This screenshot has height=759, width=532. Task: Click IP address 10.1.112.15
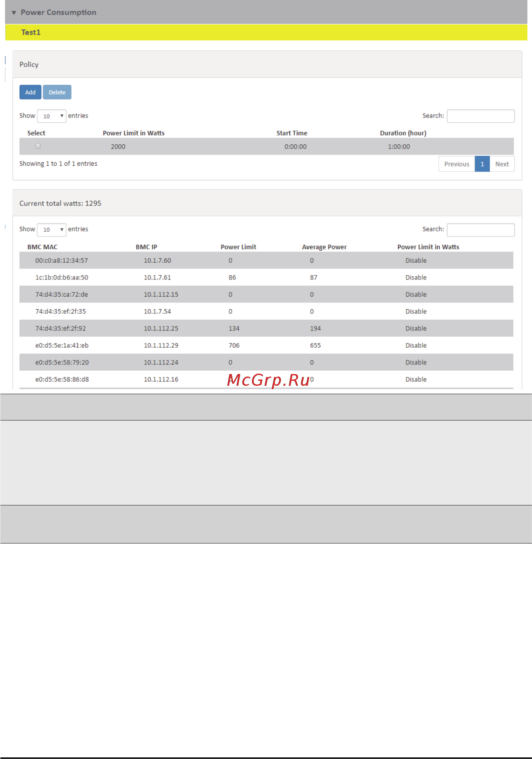tap(161, 295)
